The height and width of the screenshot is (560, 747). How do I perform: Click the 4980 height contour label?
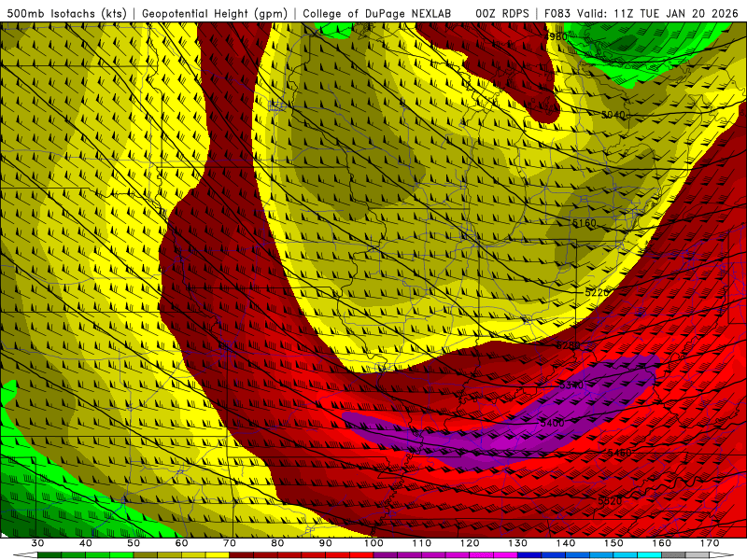[x=556, y=36]
